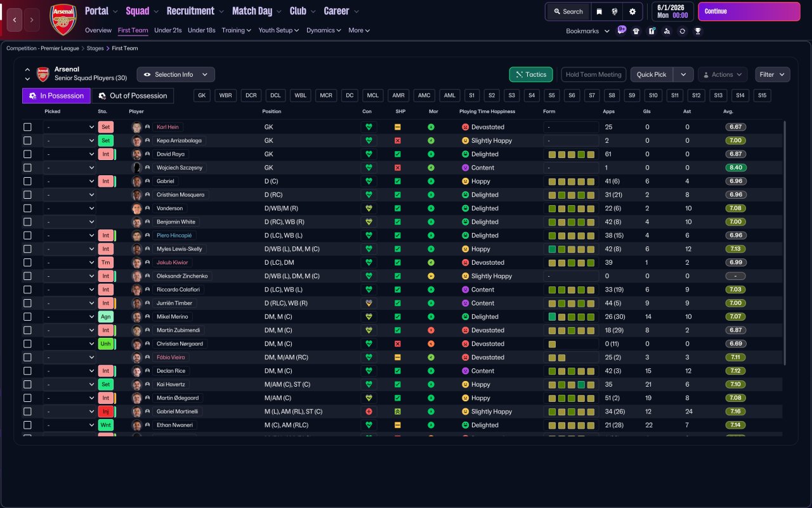
Task: Open the bookmark icon in top bar
Action: [599, 11]
